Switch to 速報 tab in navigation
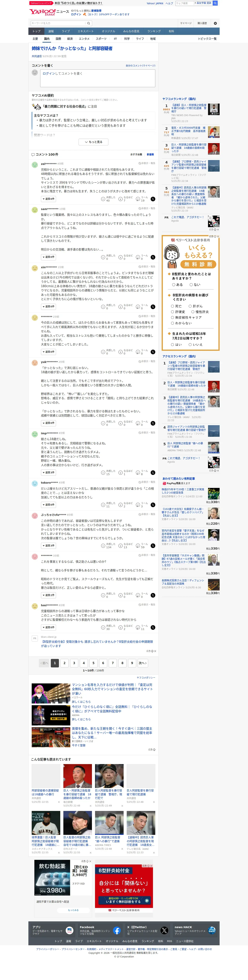248x980 pixels. pos(51,31)
